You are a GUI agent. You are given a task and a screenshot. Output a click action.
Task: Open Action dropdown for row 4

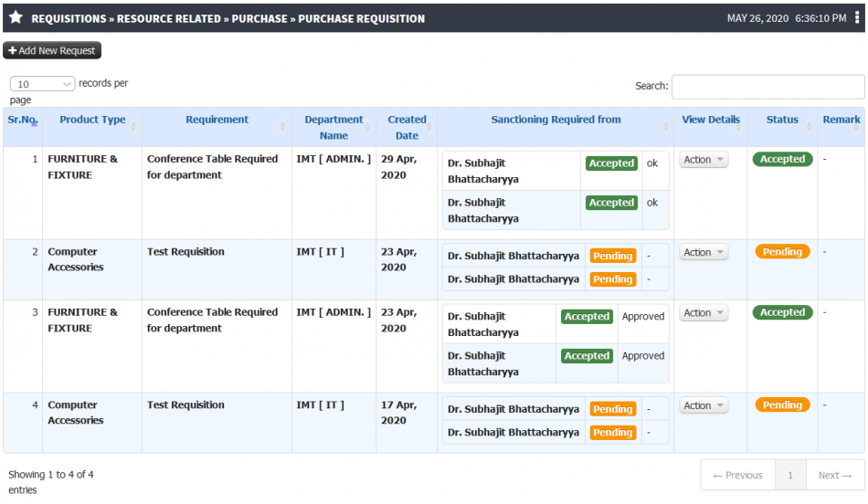tap(704, 405)
